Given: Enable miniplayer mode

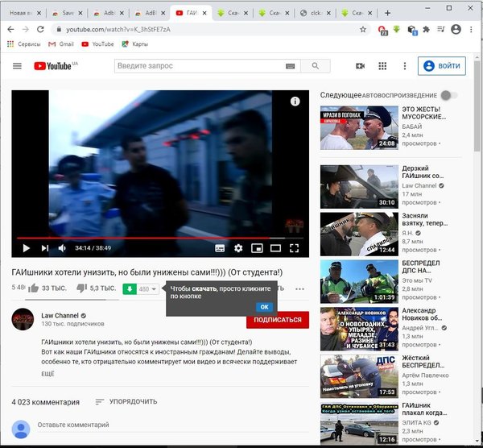Looking at the screenshot, I should click(x=257, y=248).
